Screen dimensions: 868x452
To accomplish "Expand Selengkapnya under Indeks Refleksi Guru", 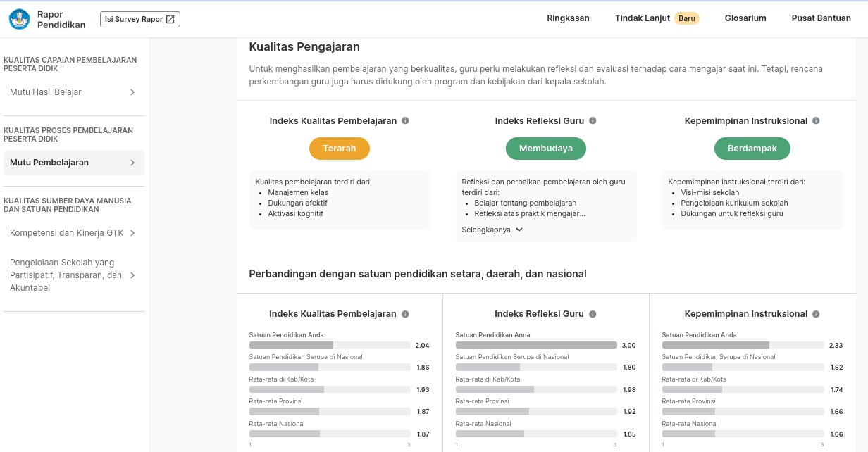I will pyautogui.click(x=492, y=230).
